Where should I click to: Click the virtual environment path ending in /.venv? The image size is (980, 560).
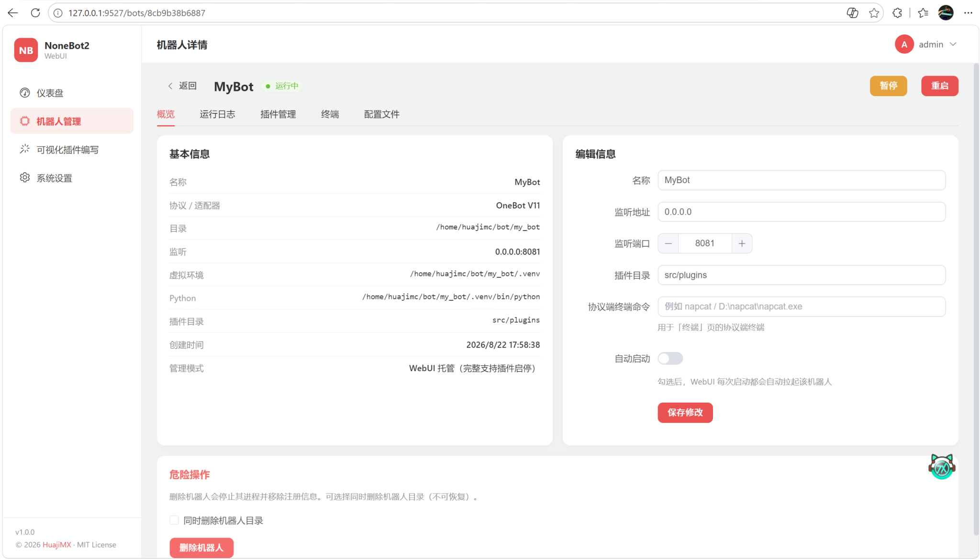475,274
